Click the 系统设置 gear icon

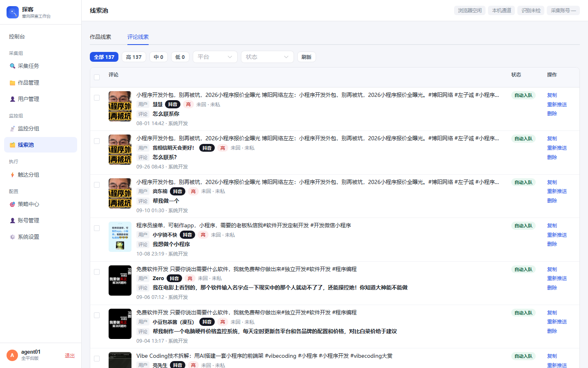click(x=12, y=237)
